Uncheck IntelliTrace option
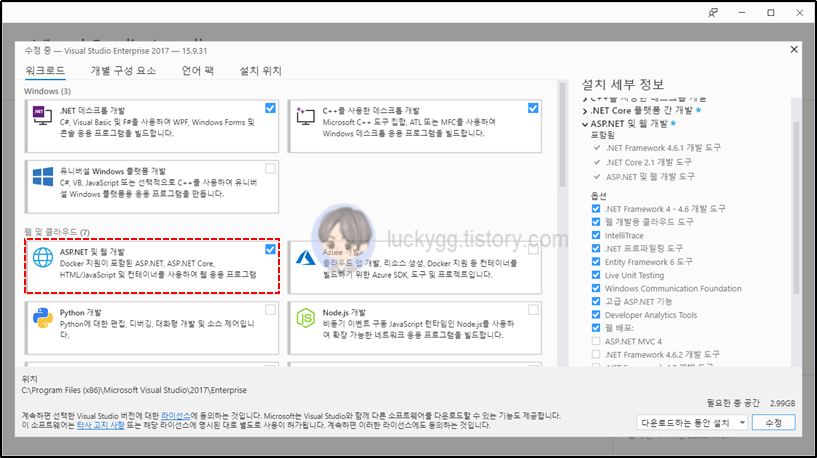817x458 pixels. 596,235
